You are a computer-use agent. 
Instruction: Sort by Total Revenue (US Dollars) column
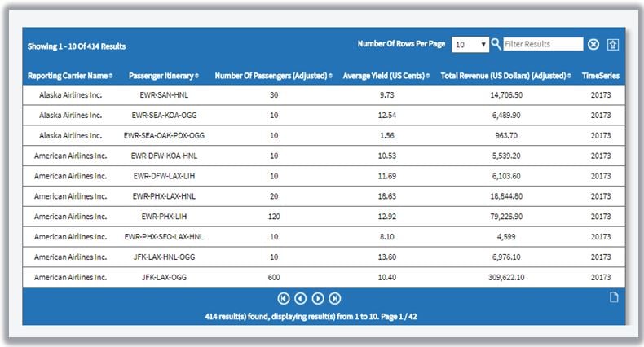pos(505,76)
